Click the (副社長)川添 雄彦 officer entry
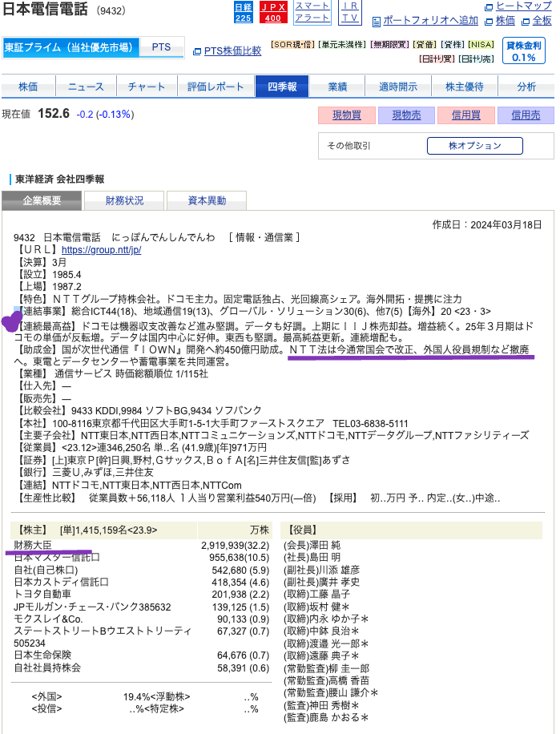Image resolution: width=560 pixels, height=734 pixels. pos(321,571)
